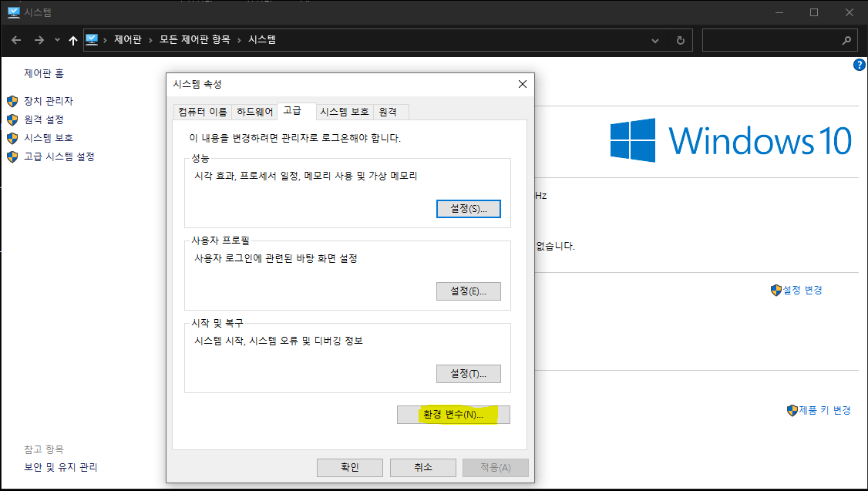Click the 시스템 breadcrumb segment
Viewport: 868px width, 491px height.
[x=262, y=40]
